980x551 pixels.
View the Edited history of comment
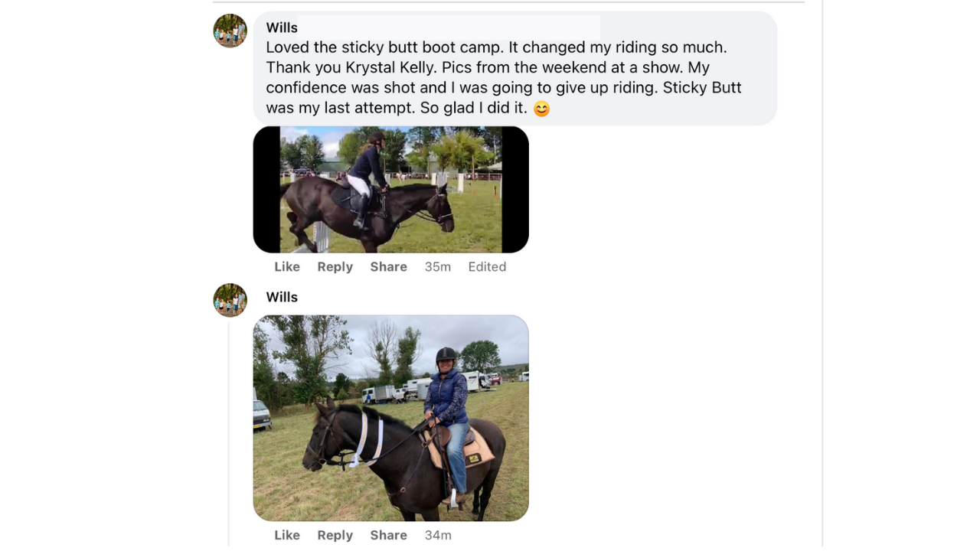(487, 266)
